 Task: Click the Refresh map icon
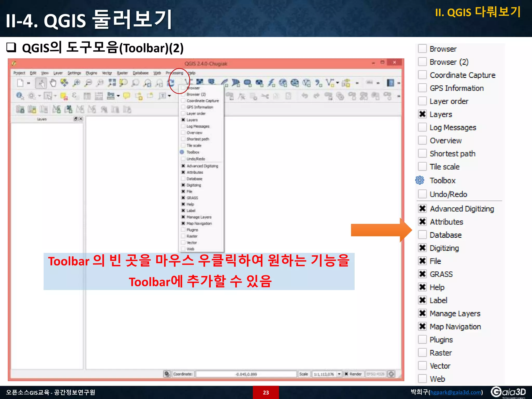(171, 83)
